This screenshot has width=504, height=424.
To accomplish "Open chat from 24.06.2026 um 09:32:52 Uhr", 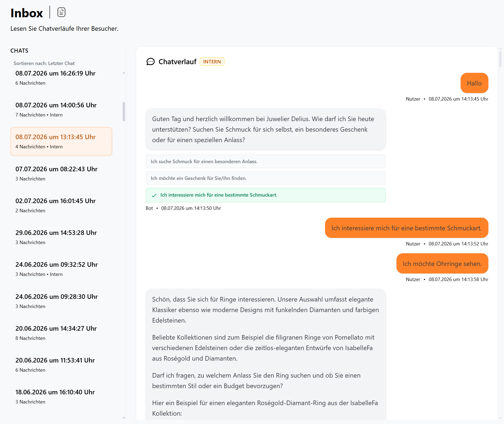I will pyautogui.click(x=61, y=269).
